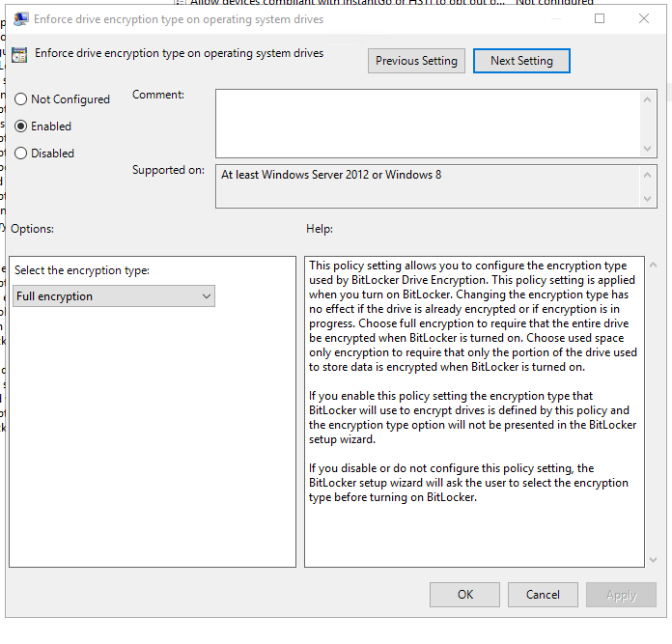Close the policy dialog window

[644, 18]
